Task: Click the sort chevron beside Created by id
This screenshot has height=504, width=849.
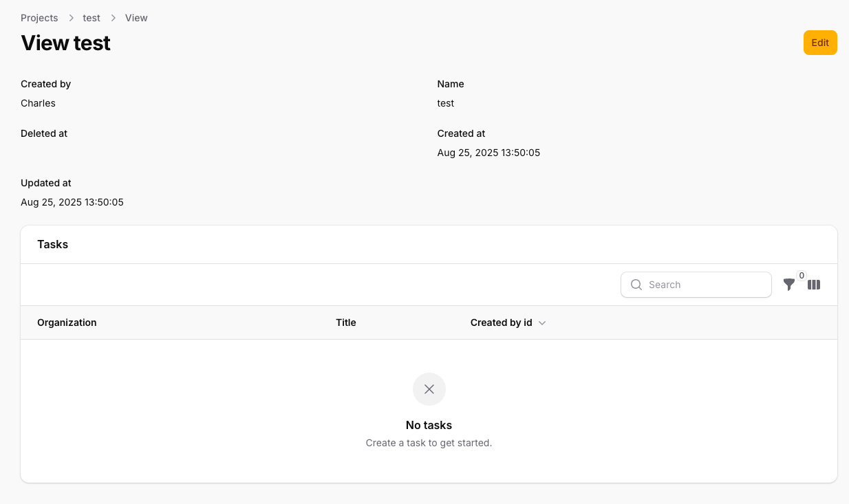Action: pos(542,323)
